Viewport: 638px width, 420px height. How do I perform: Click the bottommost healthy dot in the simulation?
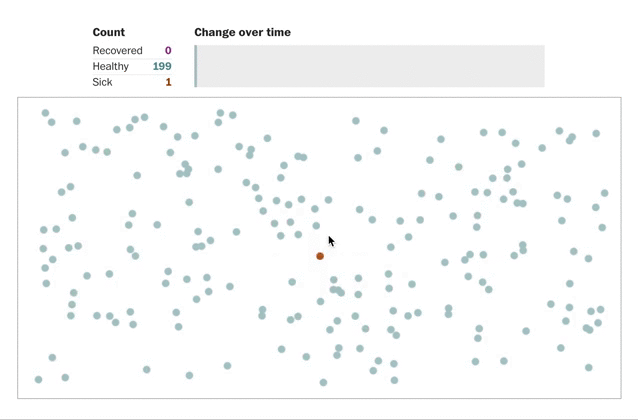pos(323,382)
